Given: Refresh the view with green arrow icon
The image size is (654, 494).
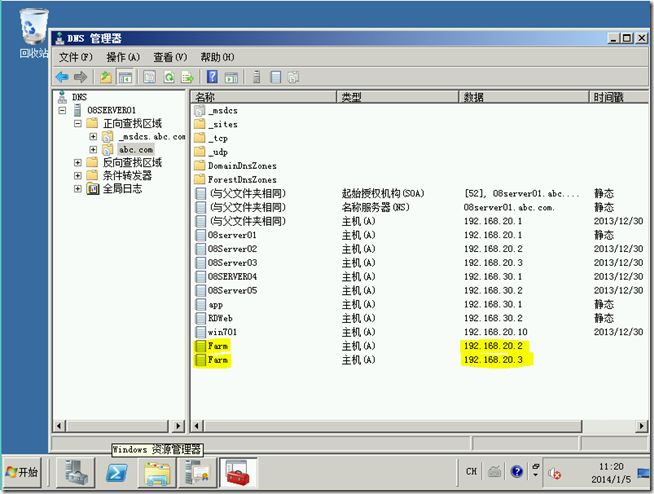Looking at the screenshot, I should coord(169,77).
